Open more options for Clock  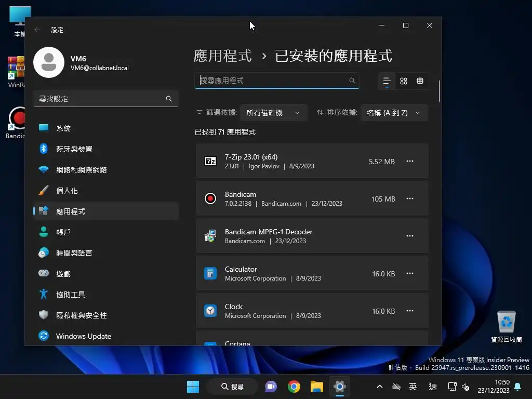point(410,311)
